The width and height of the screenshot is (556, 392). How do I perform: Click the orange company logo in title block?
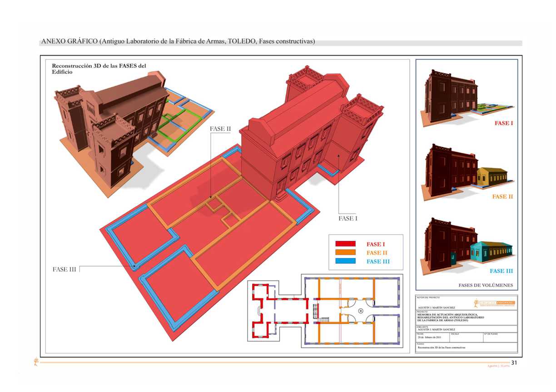(494, 303)
